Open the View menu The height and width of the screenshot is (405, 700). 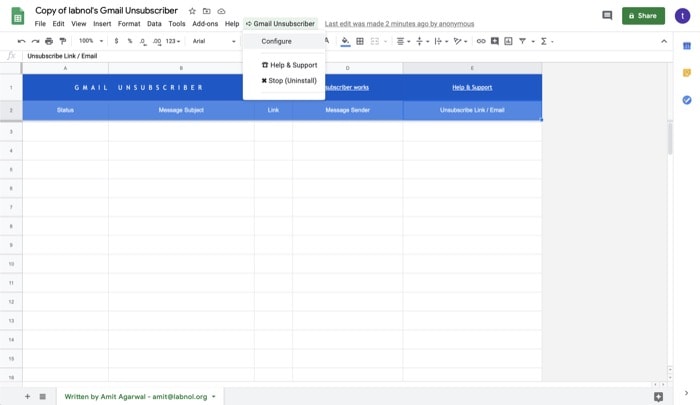79,24
